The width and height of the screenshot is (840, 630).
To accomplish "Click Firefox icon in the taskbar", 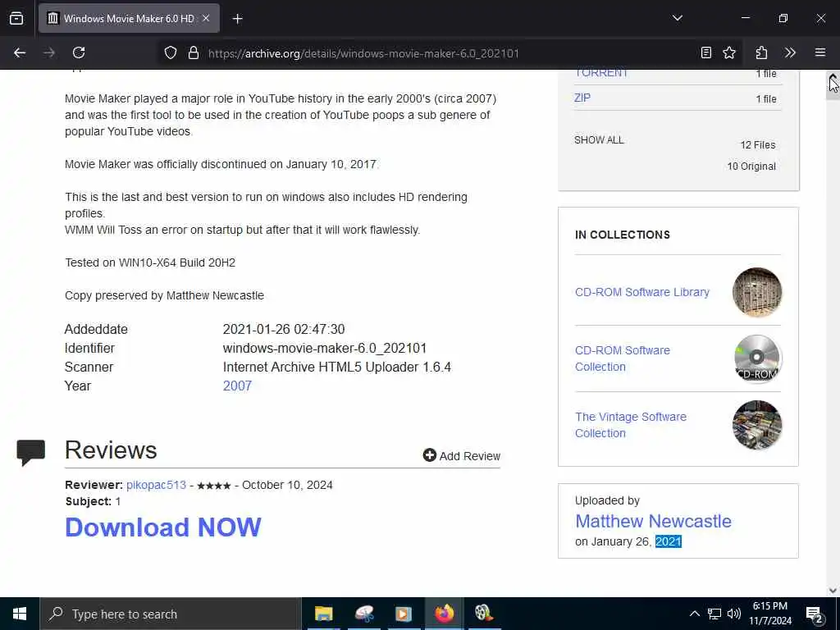I will click(444, 614).
